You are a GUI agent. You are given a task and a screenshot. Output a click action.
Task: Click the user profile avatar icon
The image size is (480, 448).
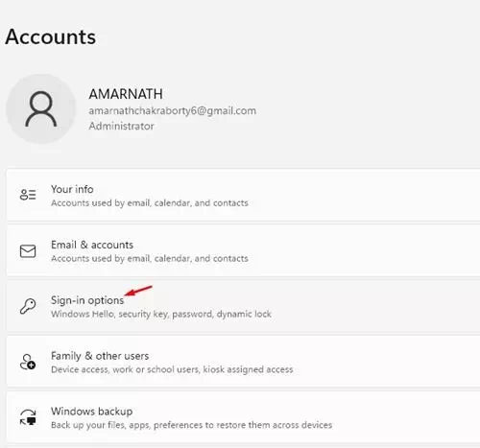(x=41, y=109)
